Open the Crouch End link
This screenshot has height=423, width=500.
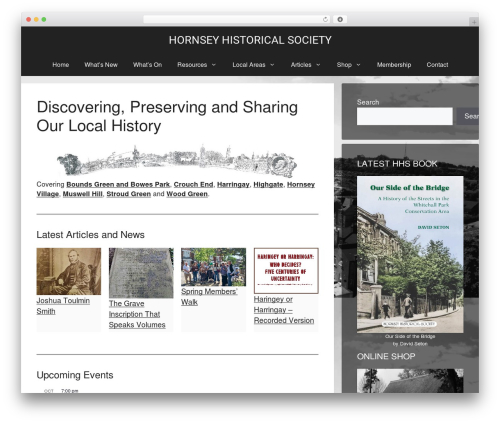pyautogui.click(x=193, y=184)
